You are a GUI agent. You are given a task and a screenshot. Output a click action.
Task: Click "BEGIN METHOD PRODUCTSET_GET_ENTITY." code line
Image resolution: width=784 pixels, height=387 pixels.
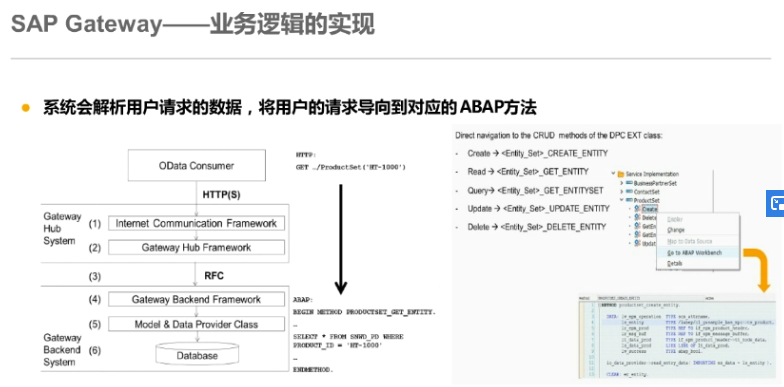[365, 312]
